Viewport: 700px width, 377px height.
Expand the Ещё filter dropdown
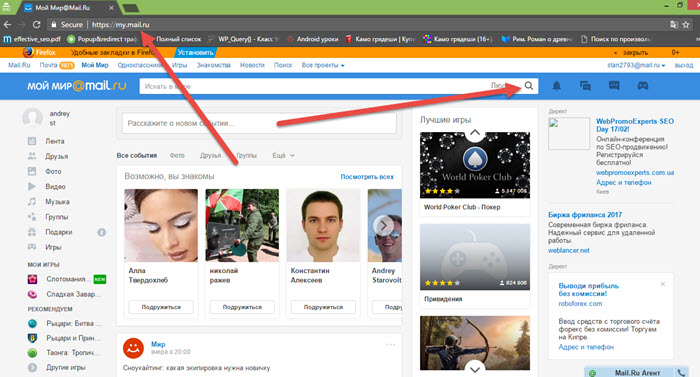(x=283, y=155)
